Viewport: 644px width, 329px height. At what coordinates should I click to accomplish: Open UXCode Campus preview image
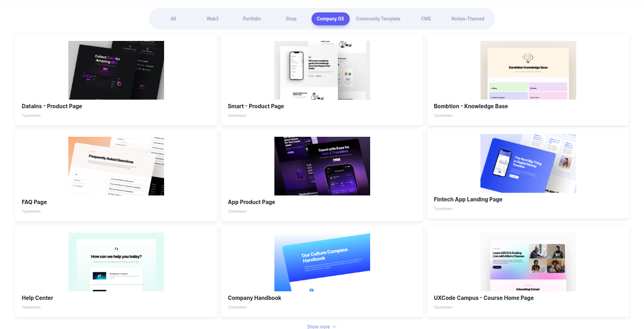(x=528, y=262)
